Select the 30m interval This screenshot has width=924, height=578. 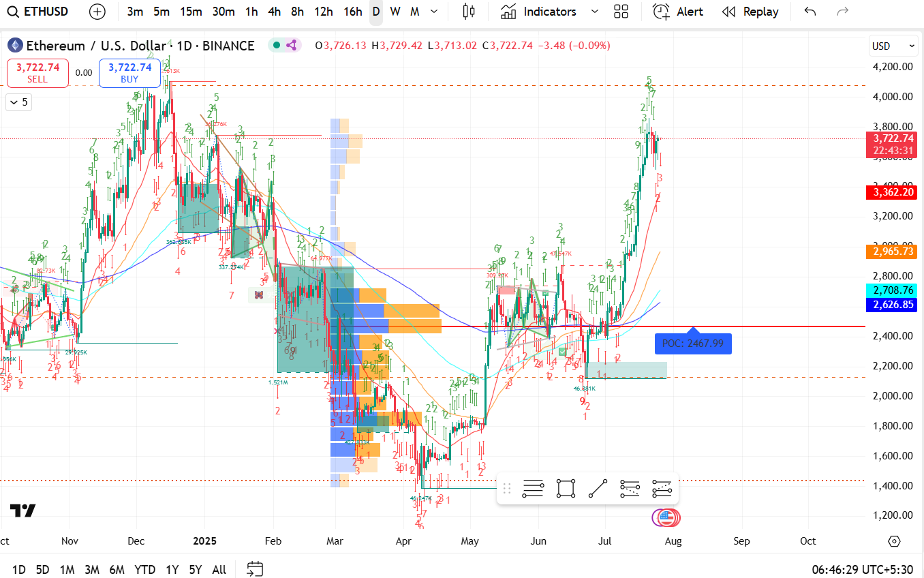click(x=224, y=12)
